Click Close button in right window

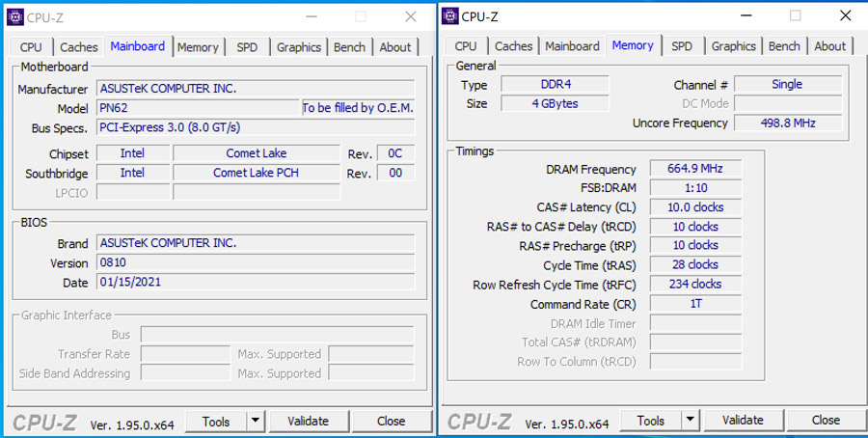(x=826, y=421)
